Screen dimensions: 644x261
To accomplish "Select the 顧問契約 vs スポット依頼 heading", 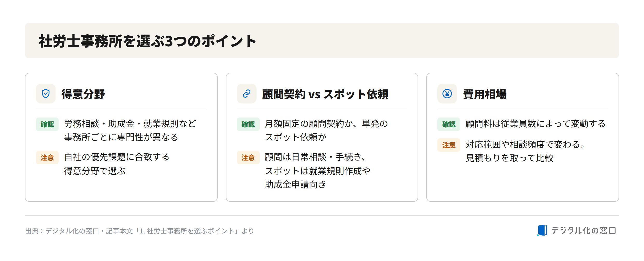I will click(325, 94).
